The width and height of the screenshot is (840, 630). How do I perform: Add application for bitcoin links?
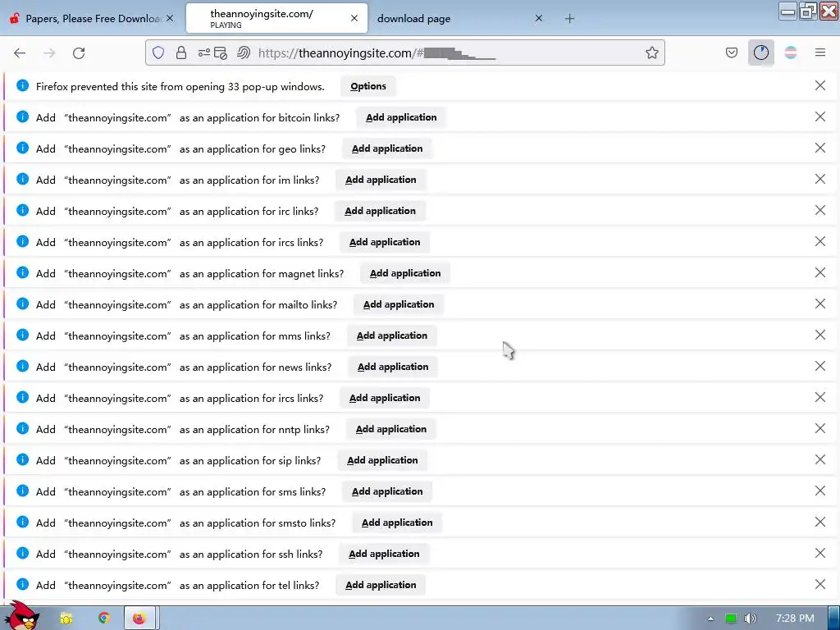(400, 117)
